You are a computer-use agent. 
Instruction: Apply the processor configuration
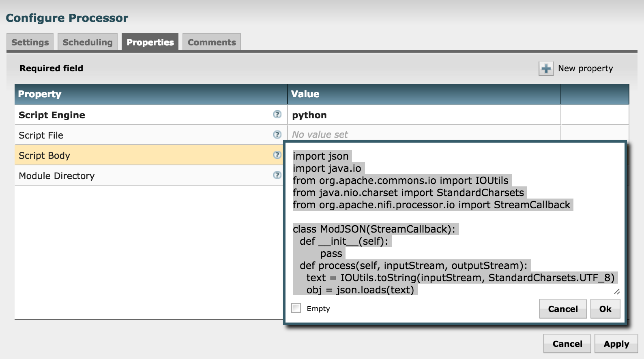pos(616,344)
